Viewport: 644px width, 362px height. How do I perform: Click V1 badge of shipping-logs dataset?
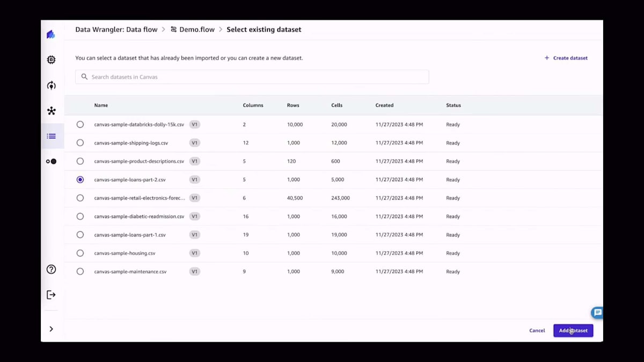point(194,143)
